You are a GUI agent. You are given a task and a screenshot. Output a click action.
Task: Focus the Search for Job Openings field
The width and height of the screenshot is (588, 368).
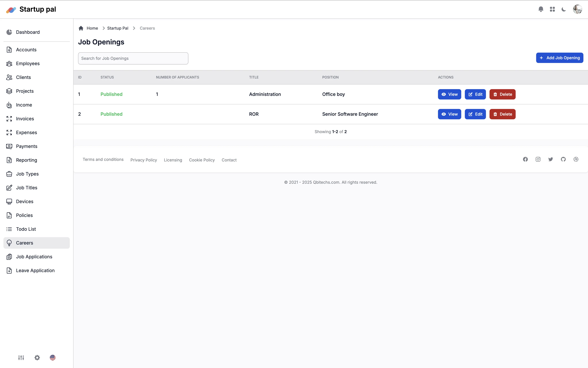[x=133, y=58]
